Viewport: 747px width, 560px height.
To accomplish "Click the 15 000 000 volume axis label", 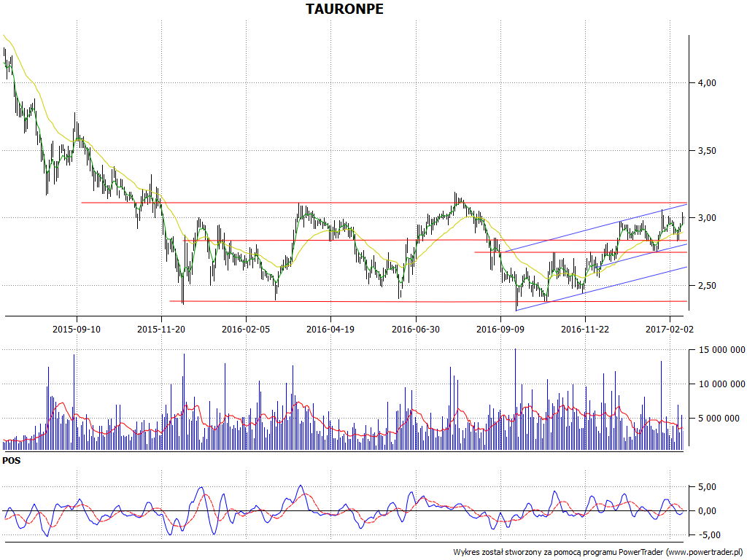I will (x=721, y=350).
